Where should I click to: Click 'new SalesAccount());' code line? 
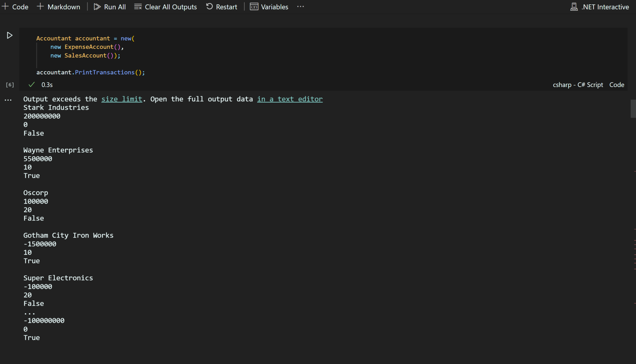85,56
